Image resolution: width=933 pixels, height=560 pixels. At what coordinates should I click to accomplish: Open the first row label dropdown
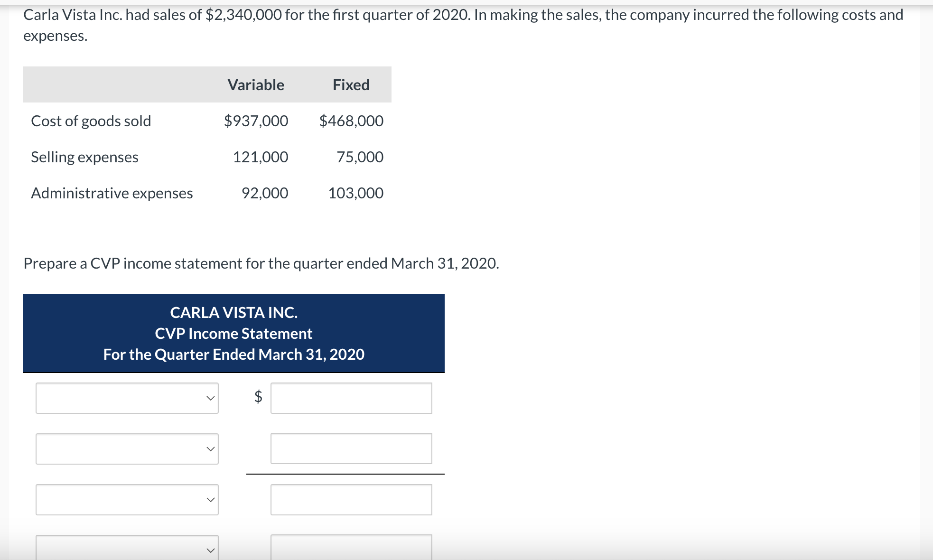pyautogui.click(x=126, y=398)
